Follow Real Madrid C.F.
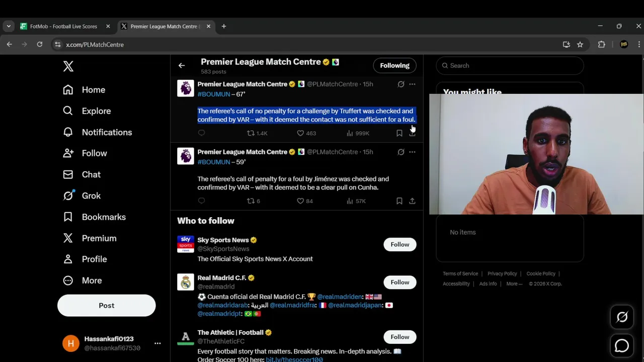The height and width of the screenshot is (362, 644). tap(400, 282)
